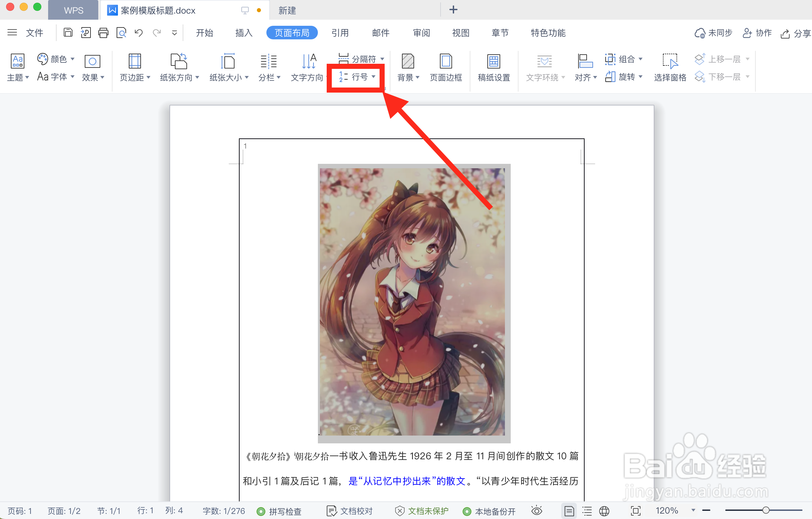Click the print icon in quick access bar
Image resolution: width=812 pixels, height=519 pixels.
tap(103, 33)
